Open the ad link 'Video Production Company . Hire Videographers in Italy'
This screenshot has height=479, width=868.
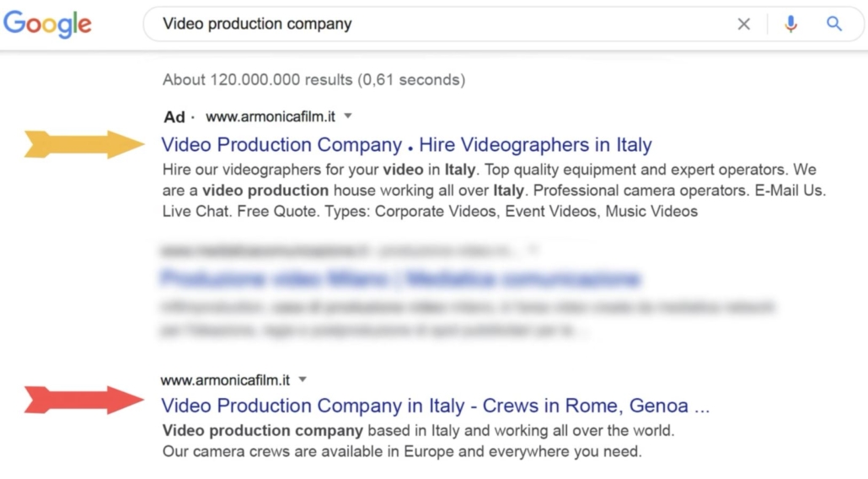(x=406, y=144)
